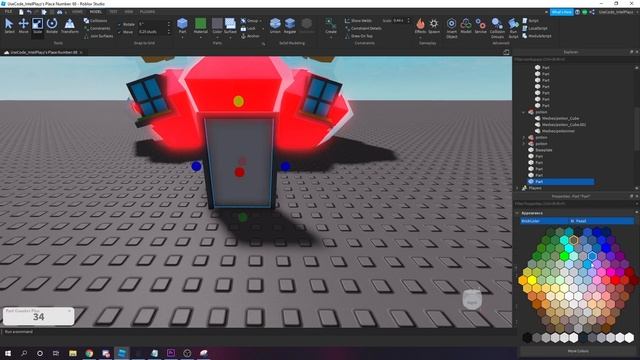
Task: Insert a Script
Action: pos(531,20)
